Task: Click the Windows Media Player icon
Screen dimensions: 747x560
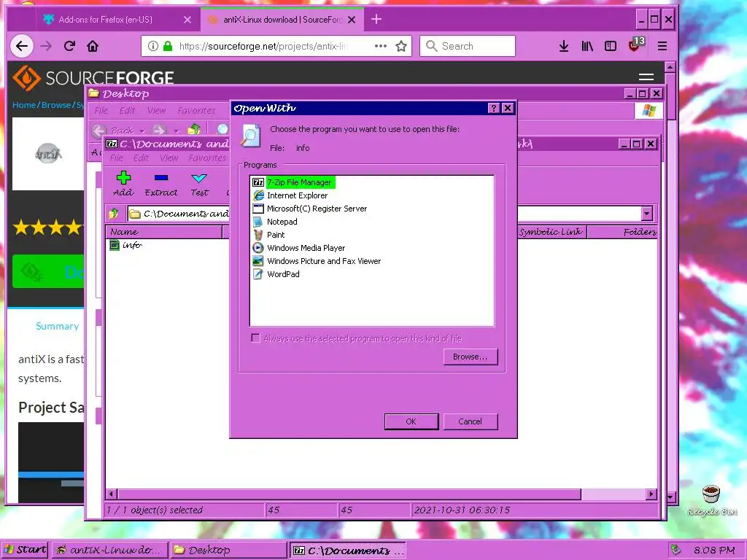Action: 258,248
